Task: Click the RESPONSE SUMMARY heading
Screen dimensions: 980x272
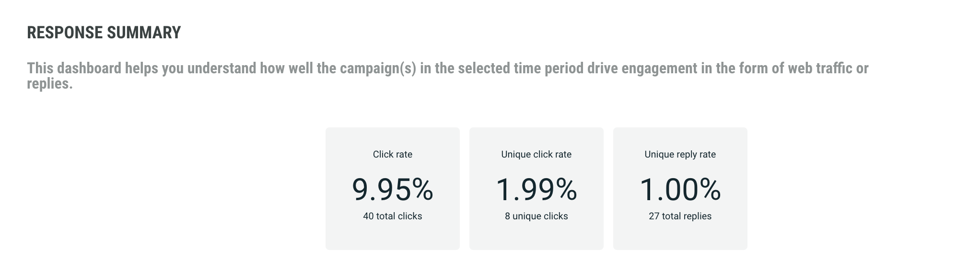Action: coord(104,33)
